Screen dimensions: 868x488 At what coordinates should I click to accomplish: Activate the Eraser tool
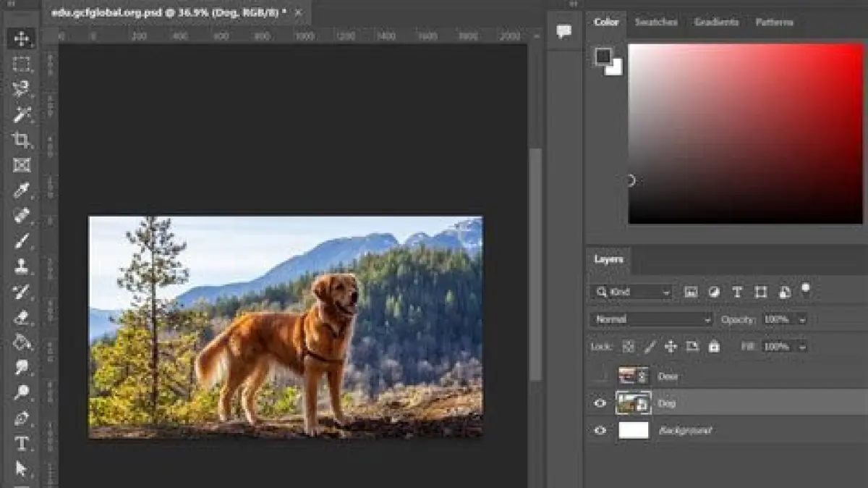pyautogui.click(x=22, y=317)
